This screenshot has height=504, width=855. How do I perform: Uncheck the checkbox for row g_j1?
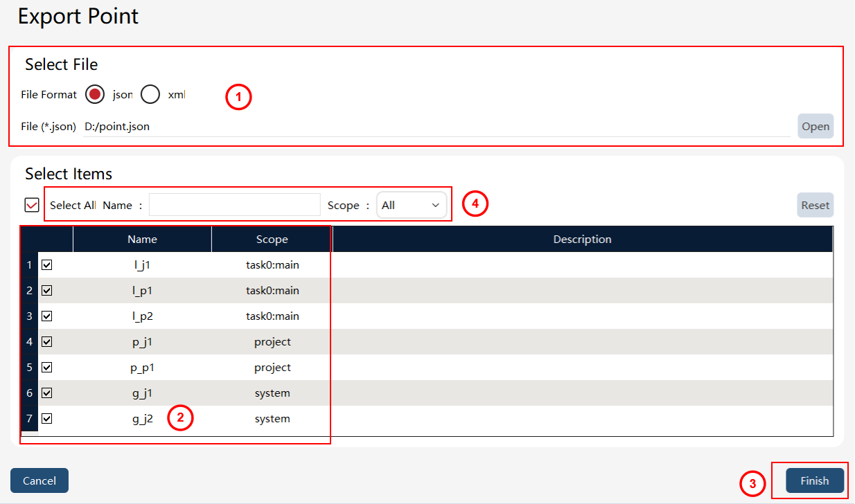(47, 393)
